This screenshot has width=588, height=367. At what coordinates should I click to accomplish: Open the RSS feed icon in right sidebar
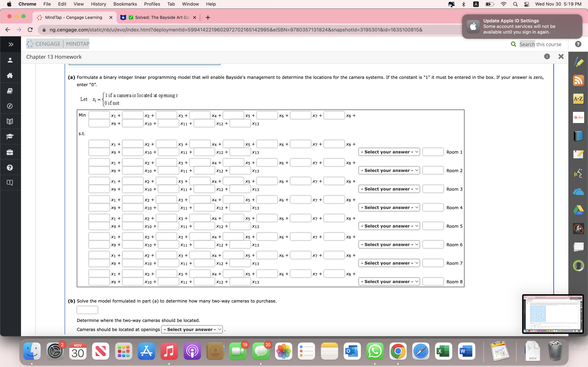[x=578, y=81]
